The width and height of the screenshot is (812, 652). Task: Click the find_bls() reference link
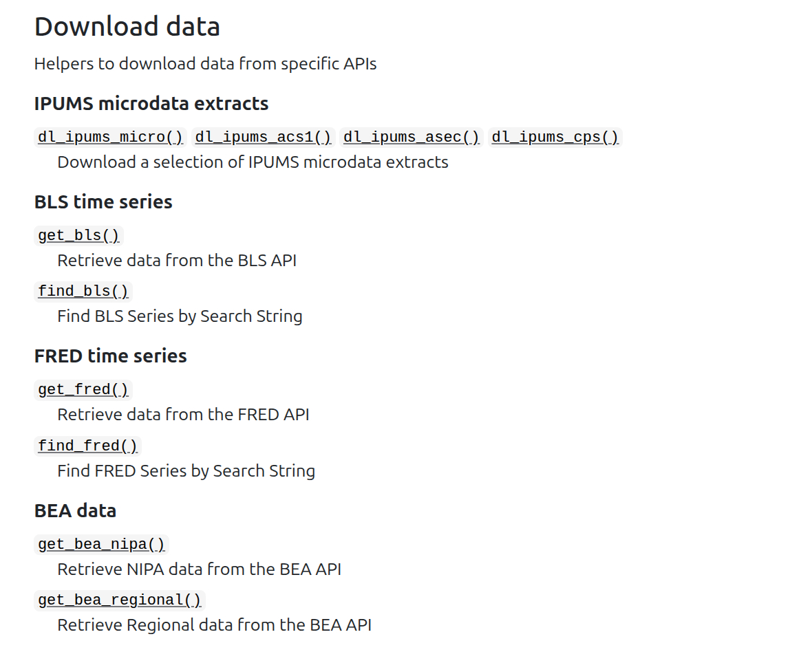tap(83, 291)
